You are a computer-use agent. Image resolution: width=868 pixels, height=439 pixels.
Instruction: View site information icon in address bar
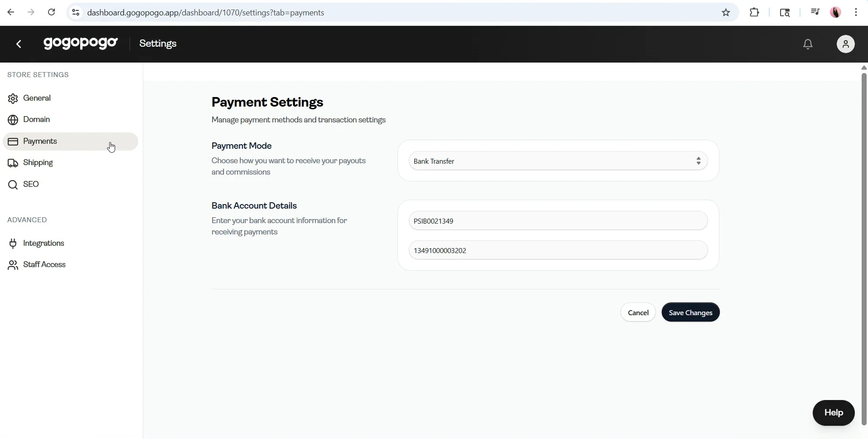click(x=76, y=12)
